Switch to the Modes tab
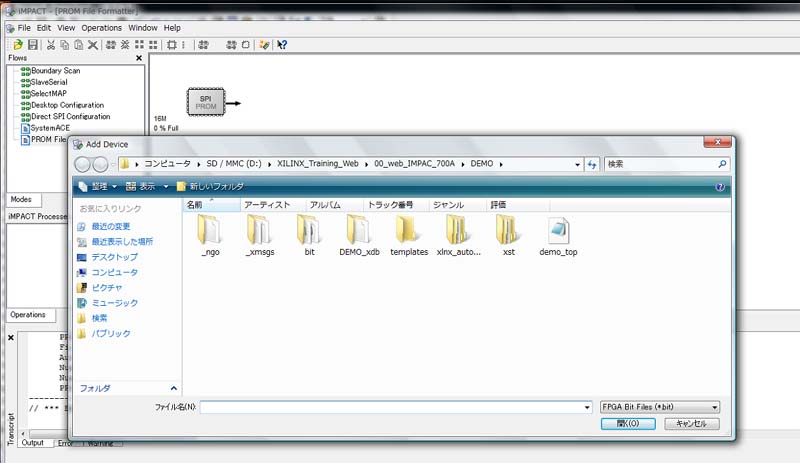800x463 pixels. click(21, 200)
